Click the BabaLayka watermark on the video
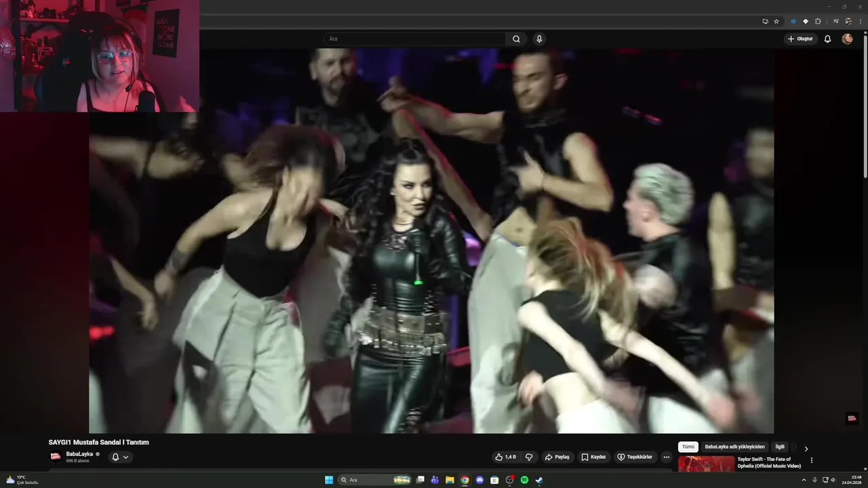 pos(852,418)
